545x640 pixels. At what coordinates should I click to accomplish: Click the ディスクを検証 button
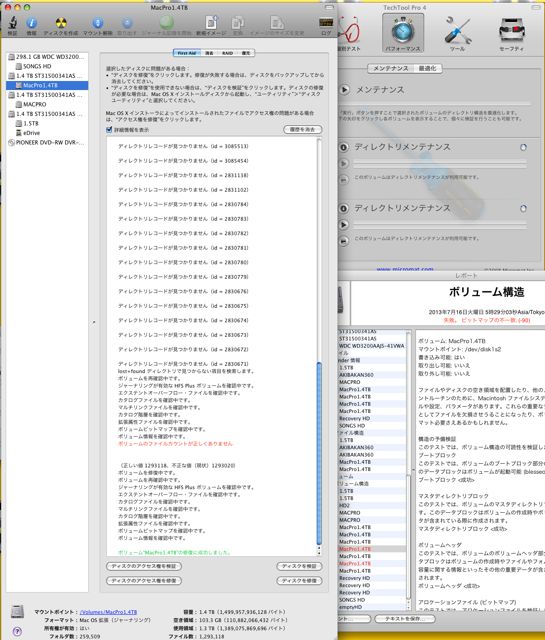point(300,566)
